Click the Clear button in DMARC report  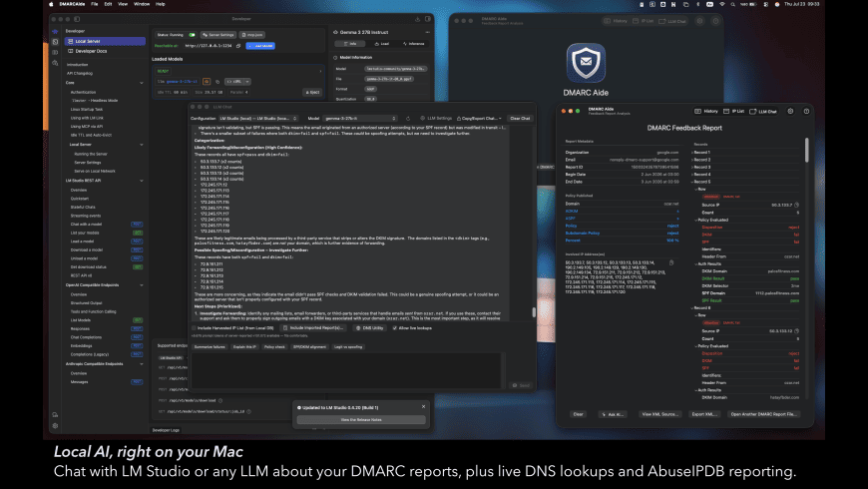click(x=578, y=414)
